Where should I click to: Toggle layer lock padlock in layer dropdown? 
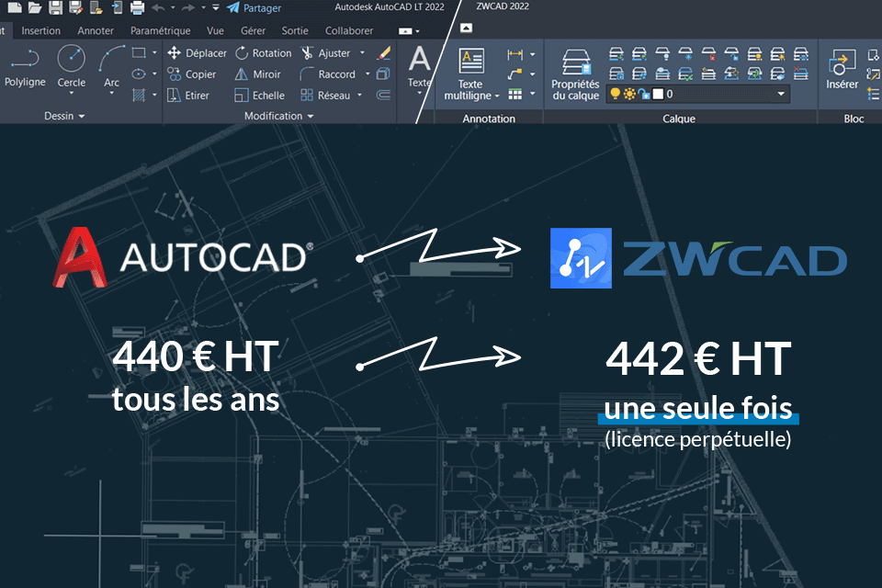click(643, 94)
